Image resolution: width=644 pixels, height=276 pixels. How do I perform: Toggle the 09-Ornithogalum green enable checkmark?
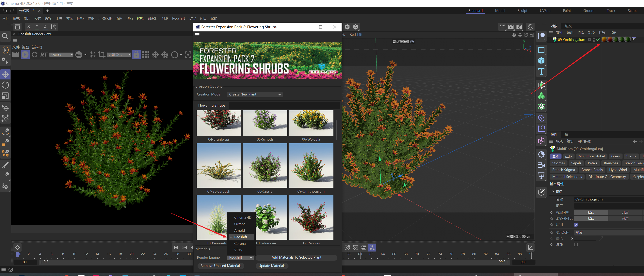point(598,40)
